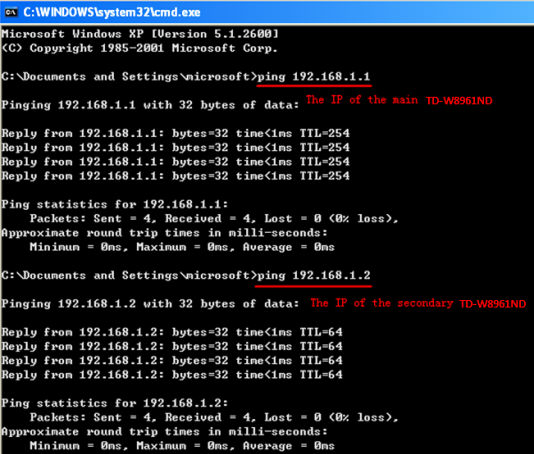Click the first Packets: Sent = 4 line
534x454 pixels.
click(x=214, y=218)
